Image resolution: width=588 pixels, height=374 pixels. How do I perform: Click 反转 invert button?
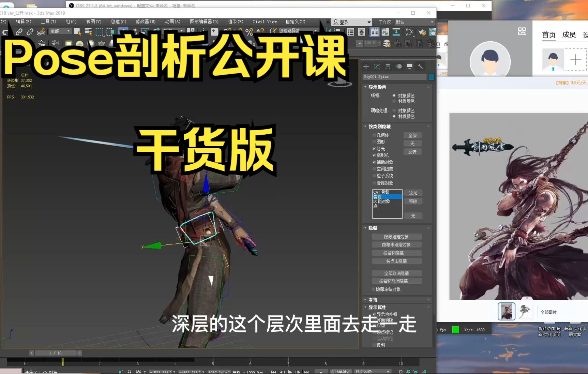click(x=412, y=152)
